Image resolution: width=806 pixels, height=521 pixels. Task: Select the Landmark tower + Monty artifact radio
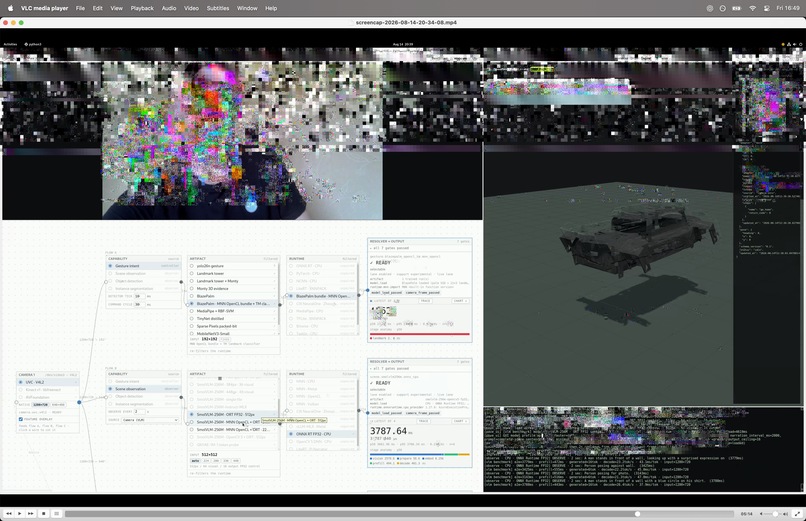[192, 281]
